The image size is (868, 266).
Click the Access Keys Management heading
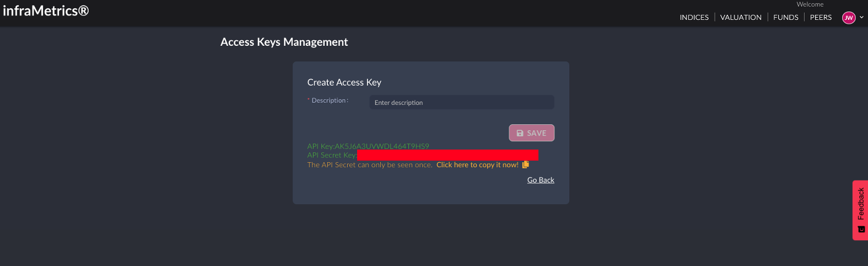284,42
